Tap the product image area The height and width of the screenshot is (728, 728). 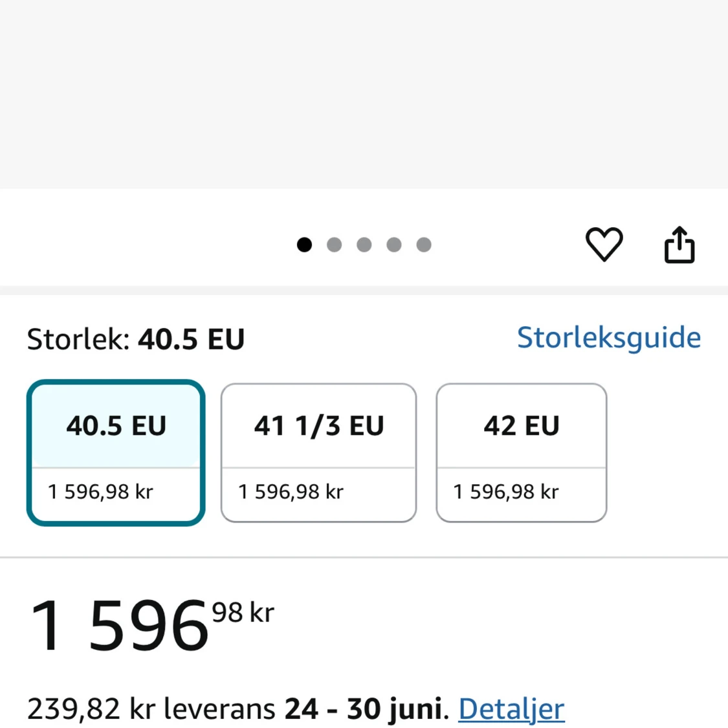(364, 94)
